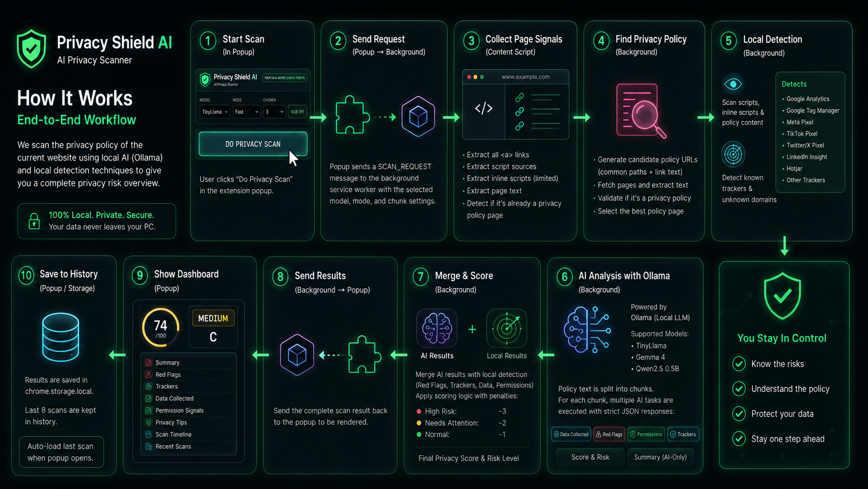This screenshot has width=868, height=489.
Task: Click Gemma 4 in Supported Models
Action: pyautogui.click(x=650, y=357)
